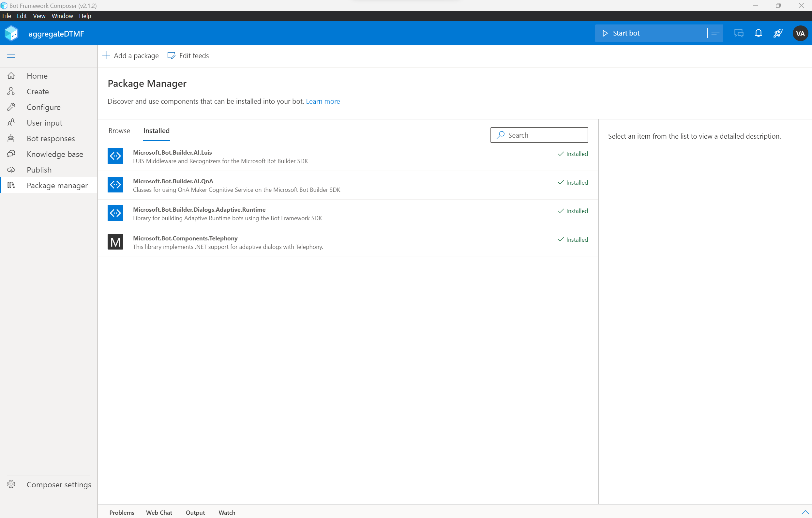
Task: Open the Create design icon
Action: [x=11, y=91]
